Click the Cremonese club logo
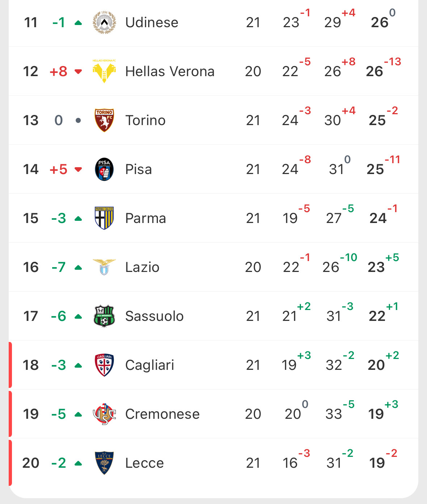This screenshot has height=504, width=427. [104, 414]
